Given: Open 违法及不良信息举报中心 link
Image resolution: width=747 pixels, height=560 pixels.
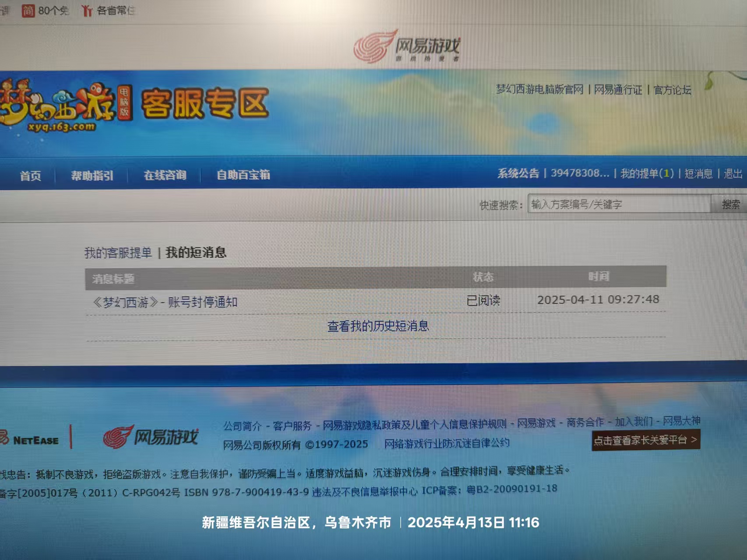Looking at the screenshot, I should click(364, 492).
